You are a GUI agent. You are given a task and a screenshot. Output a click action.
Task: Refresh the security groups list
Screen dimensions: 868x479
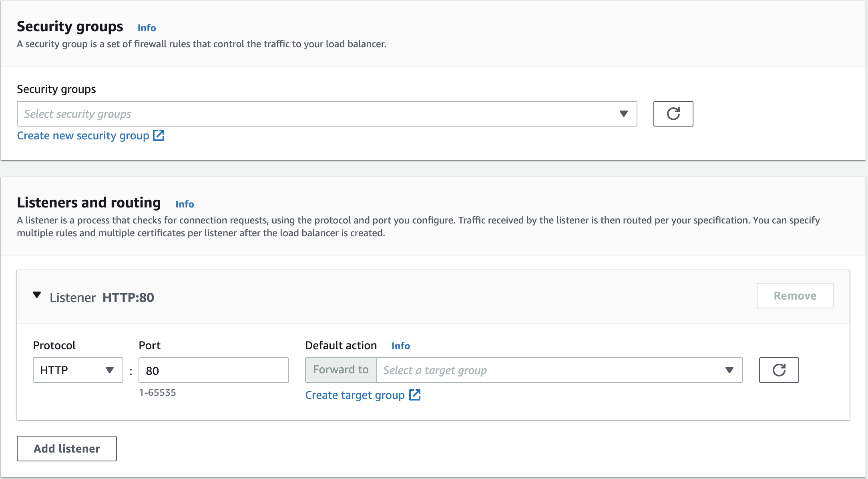click(x=673, y=114)
